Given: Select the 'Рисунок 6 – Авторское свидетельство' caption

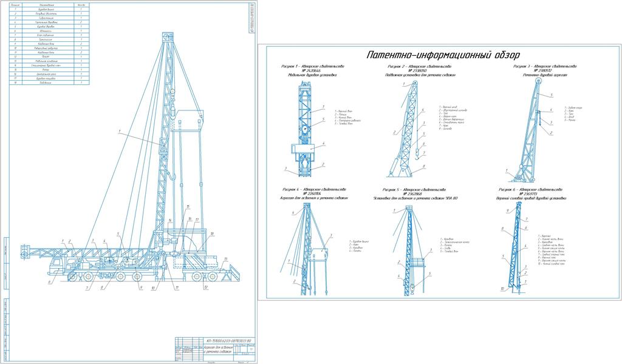Looking at the screenshot, I should coord(531,189).
